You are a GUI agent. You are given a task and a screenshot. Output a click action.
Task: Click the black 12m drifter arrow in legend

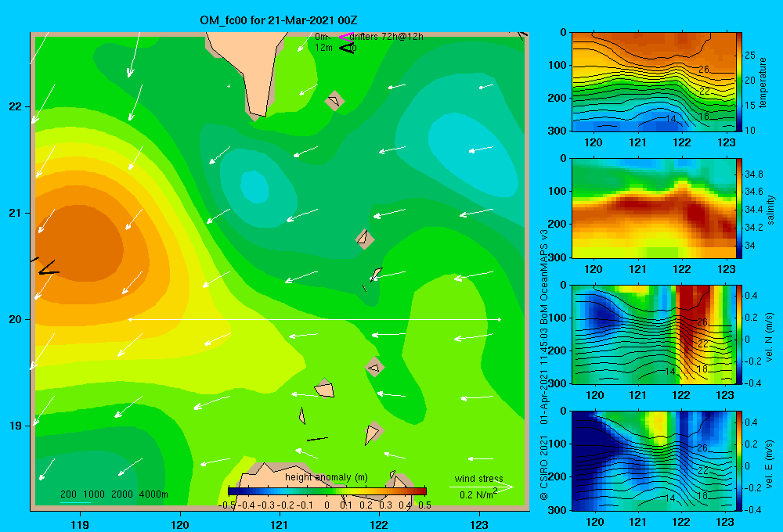click(x=347, y=48)
